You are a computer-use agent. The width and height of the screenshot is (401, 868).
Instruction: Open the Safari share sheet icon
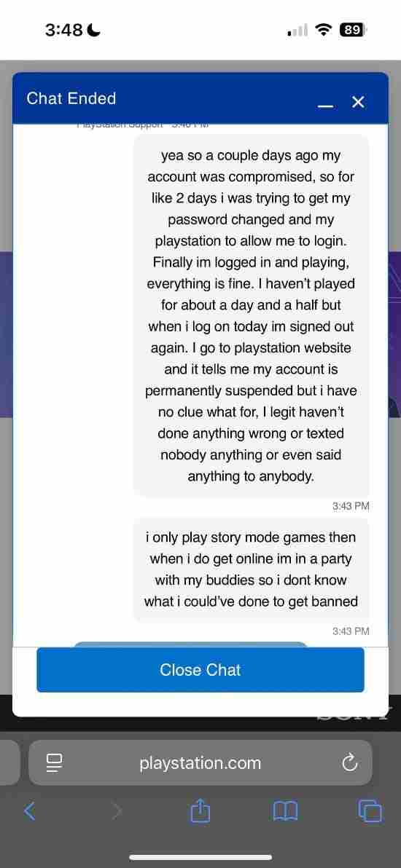[x=200, y=811]
